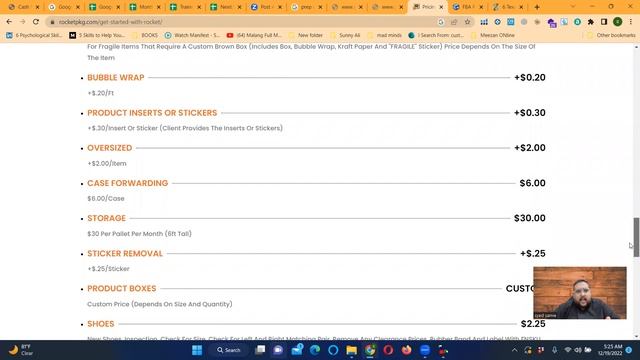Screen dimensions: 640x360
Task: Open Task View on the taskbar
Action: tap(260, 350)
